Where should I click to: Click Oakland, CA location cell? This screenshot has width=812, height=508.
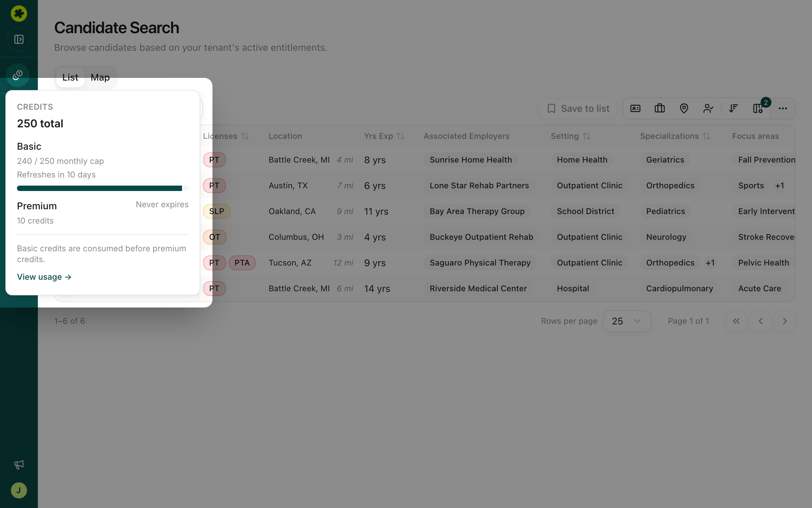[x=292, y=211]
